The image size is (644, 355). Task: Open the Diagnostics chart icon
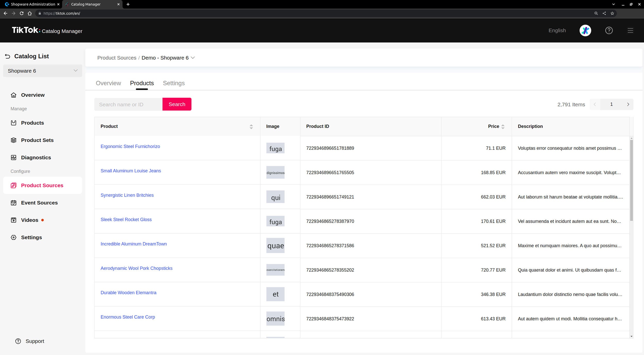[14, 157]
